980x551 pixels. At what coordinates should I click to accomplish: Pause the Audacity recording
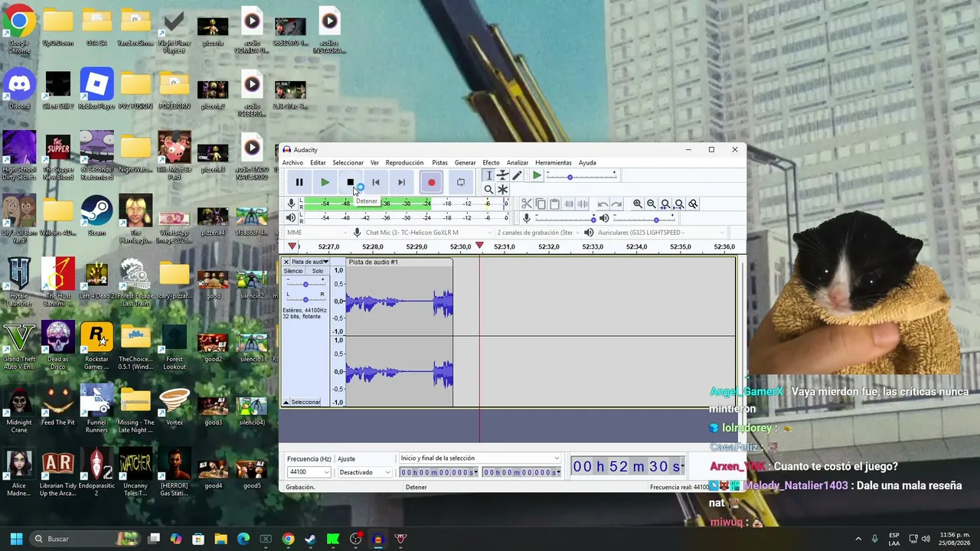(299, 182)
